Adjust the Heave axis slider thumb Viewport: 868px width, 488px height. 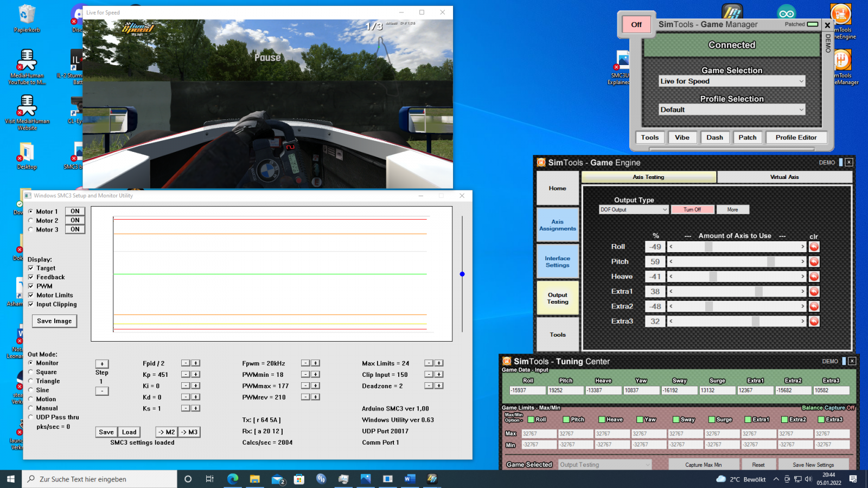713,277
